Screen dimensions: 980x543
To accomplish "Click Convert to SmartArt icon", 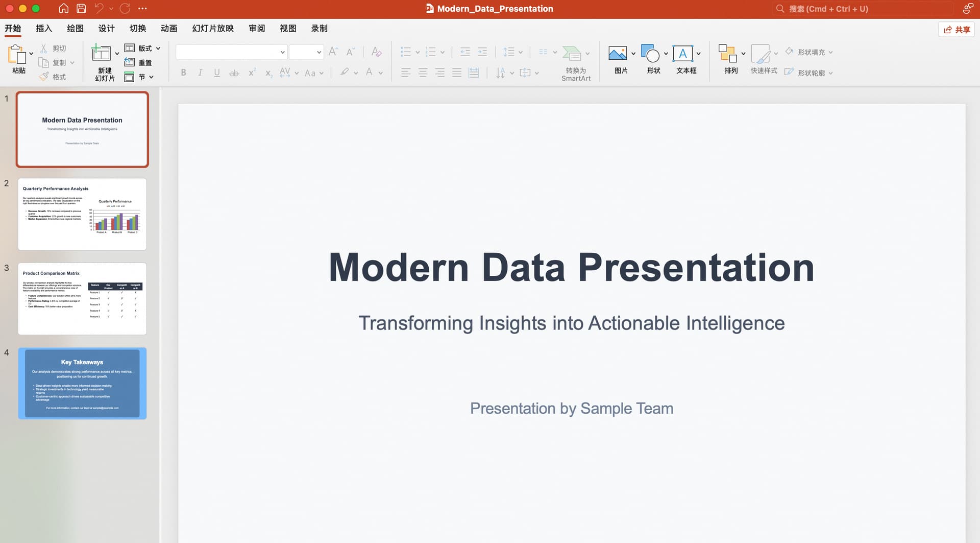I will pos(572,54).
